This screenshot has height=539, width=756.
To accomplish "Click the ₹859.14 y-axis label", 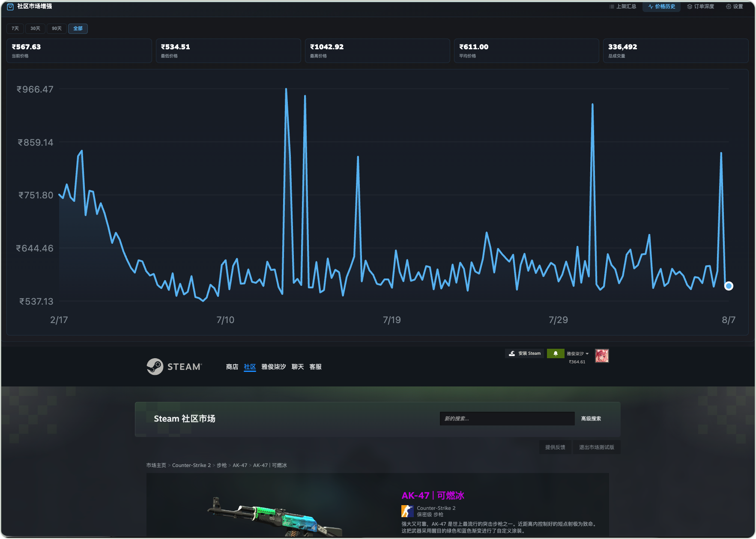I will pos(36,142).
